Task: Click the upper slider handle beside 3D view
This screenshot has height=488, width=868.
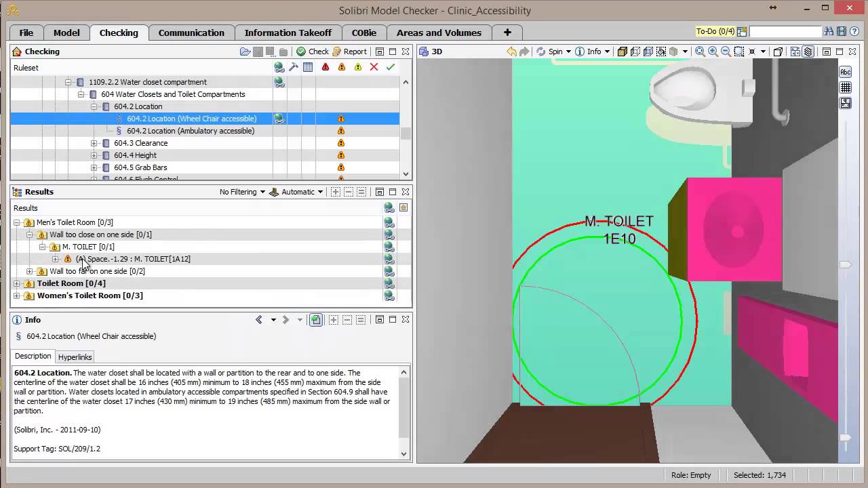Action: tap(846, 264)
